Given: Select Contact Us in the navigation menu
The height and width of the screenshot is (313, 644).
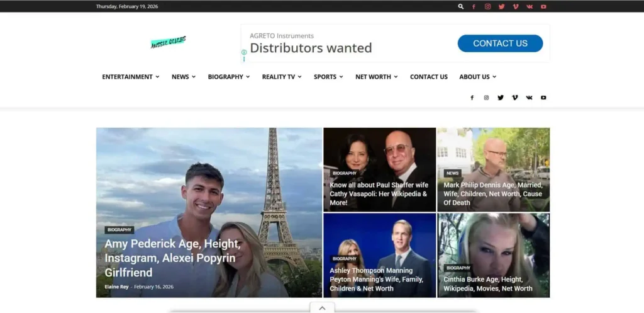Looking at the screenshot, I should 429,77.
